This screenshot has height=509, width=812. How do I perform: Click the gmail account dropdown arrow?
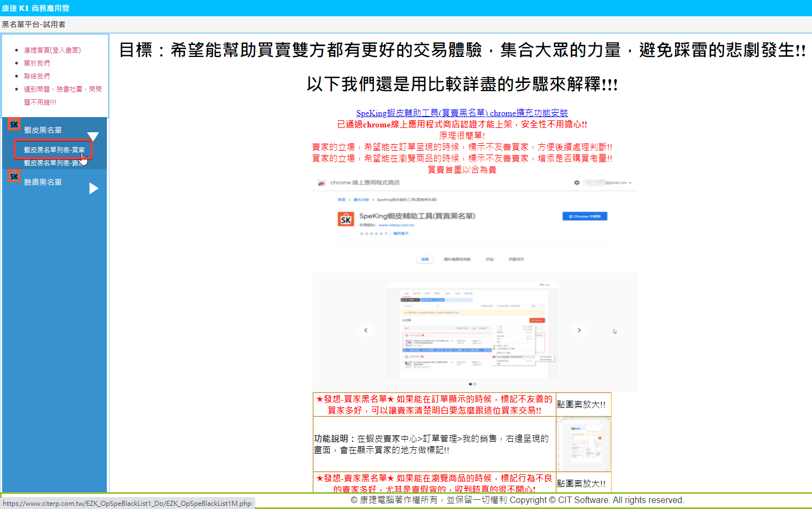tap(630, 183)
